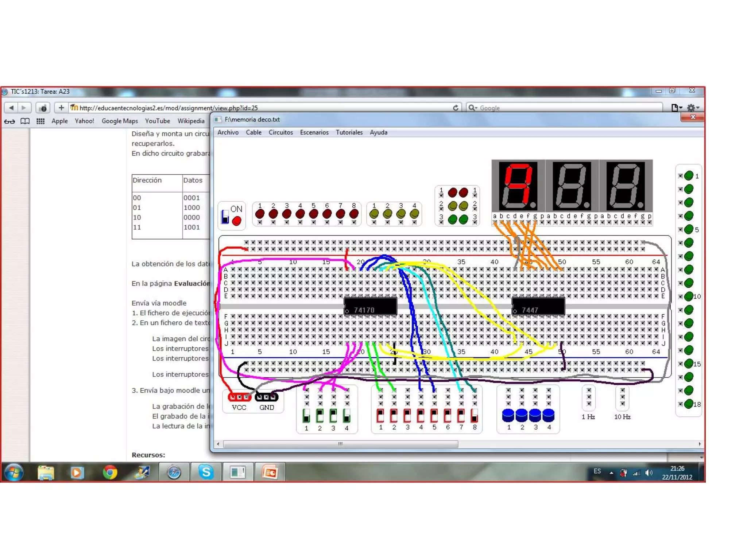This screenshot has width=747, height=560.
Task: Toggle red switch number 4
Action: [x=421, y=416]
